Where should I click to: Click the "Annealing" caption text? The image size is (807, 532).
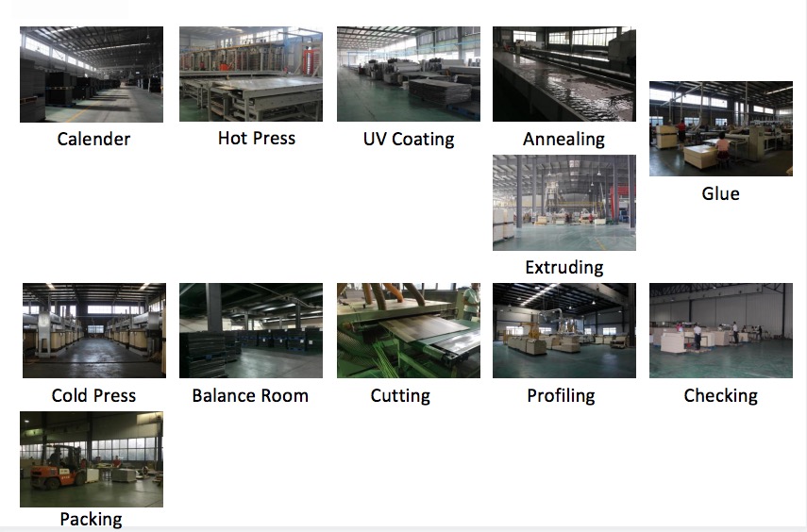click(x=563, y=140)
